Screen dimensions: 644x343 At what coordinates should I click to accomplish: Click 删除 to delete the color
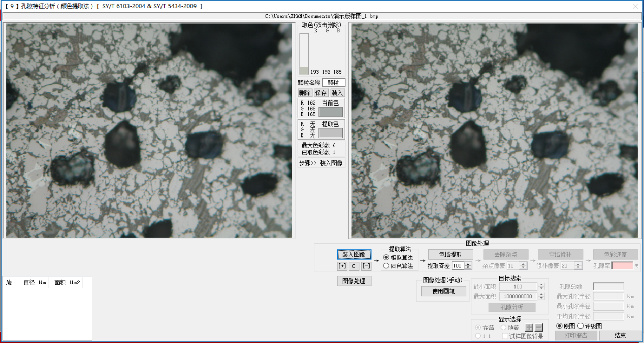coord(305,93)
